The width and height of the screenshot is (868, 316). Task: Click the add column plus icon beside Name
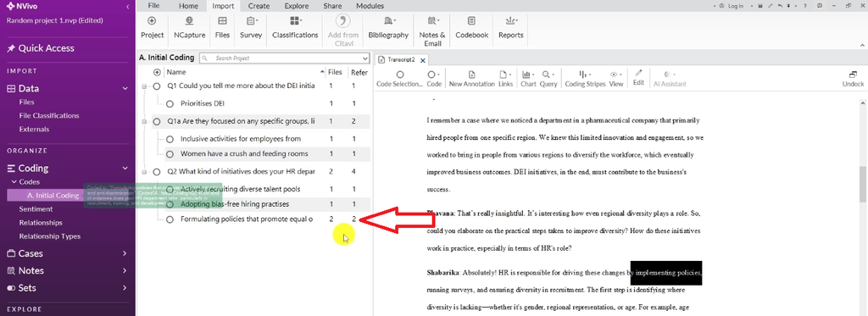click(x=157, y=72)
